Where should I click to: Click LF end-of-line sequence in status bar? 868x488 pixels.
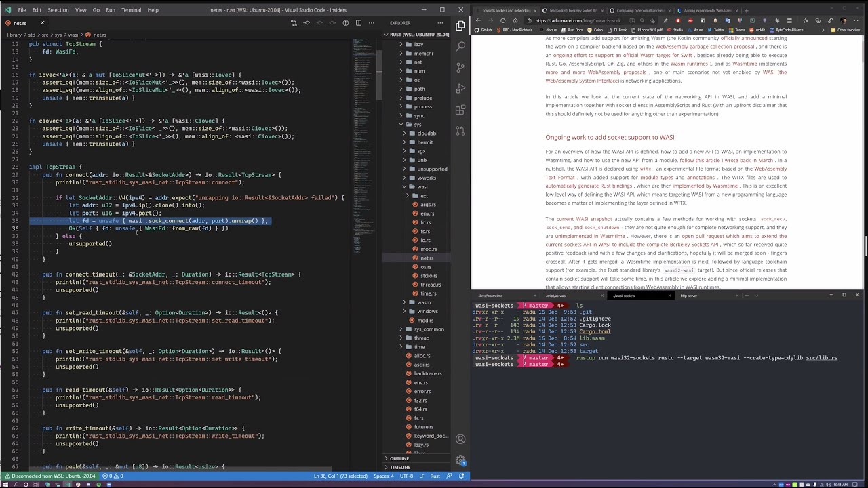tap(422, 476)
